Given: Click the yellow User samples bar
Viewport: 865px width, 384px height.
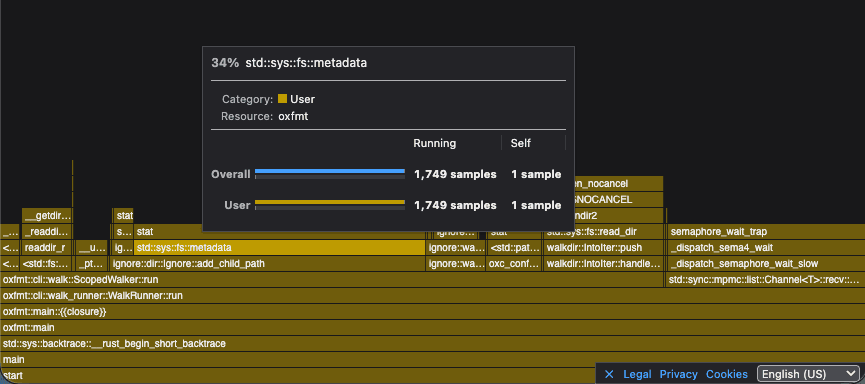Looking at the screenshot, I should click(x=330, y=202).
